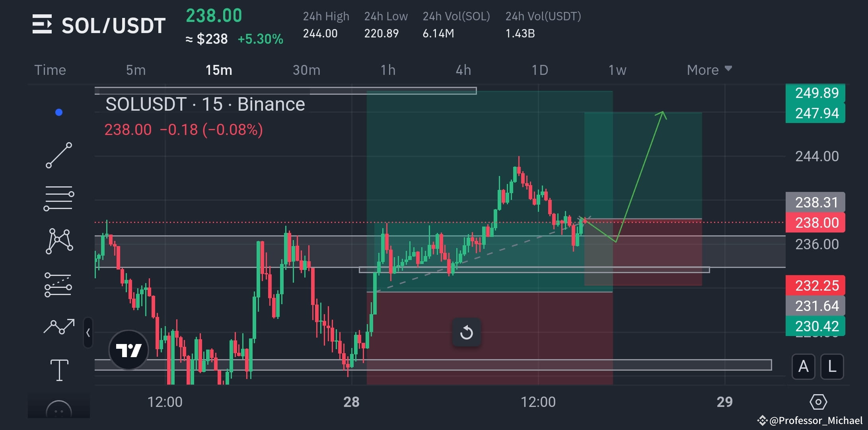Choose the trend-based projection tool with dotted line
Viewport: 868px width, 430px height.
59,285
